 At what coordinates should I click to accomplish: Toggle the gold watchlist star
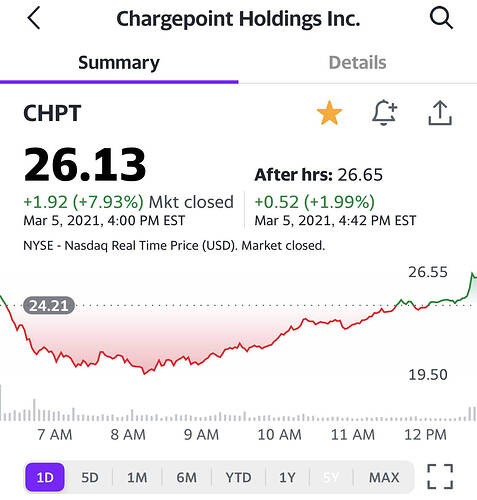pos(329,113)
